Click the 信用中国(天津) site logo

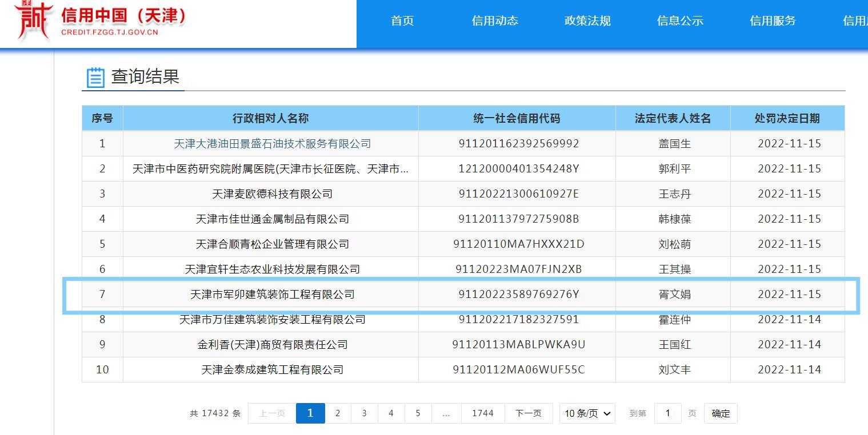pos(101,21)
